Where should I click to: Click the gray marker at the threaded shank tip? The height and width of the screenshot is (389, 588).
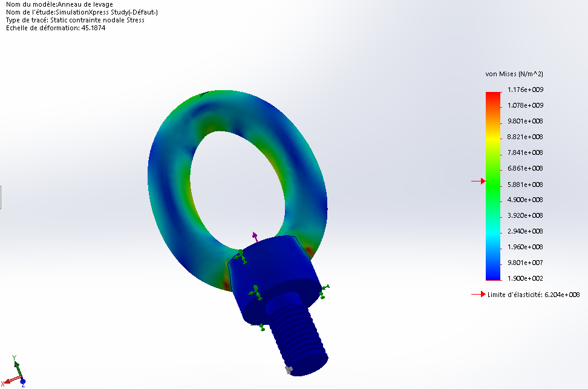tap(289, 370)
